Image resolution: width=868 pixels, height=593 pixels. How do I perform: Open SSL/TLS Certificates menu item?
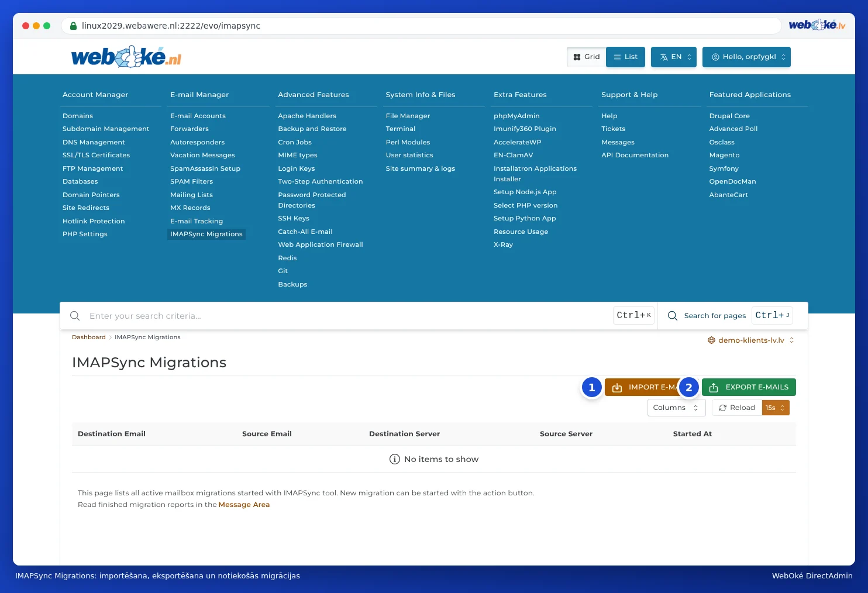(x=96, y=155)
